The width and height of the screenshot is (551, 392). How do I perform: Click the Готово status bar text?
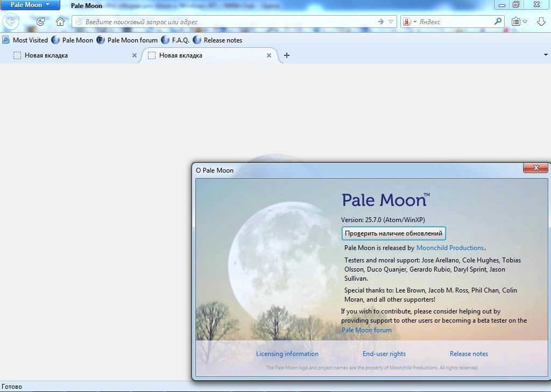[x=12, y=387]
